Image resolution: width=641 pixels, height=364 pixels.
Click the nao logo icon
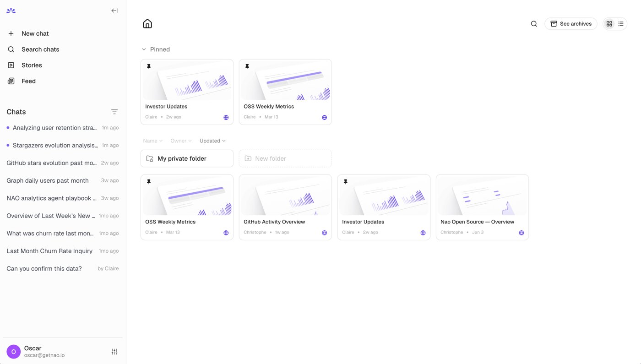11,11
